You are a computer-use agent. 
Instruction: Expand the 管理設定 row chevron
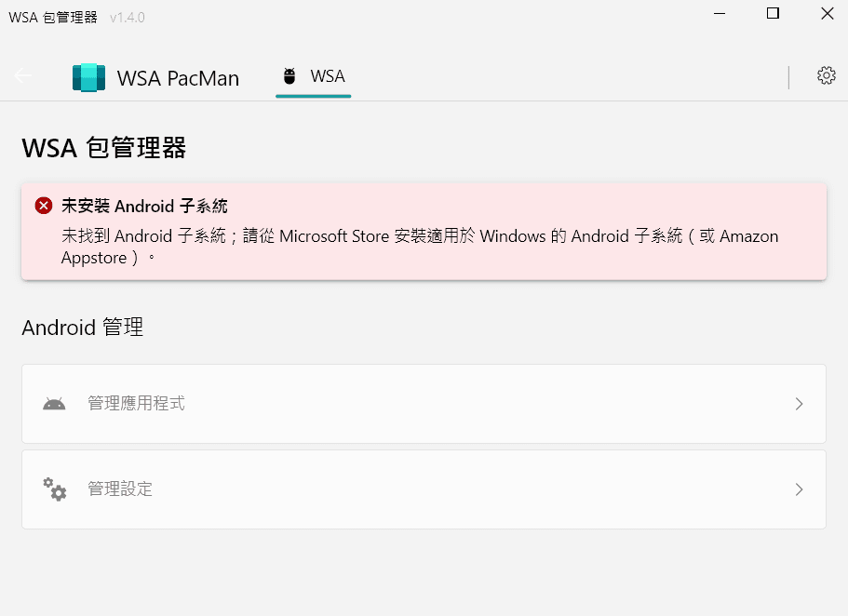pos(799,489)
